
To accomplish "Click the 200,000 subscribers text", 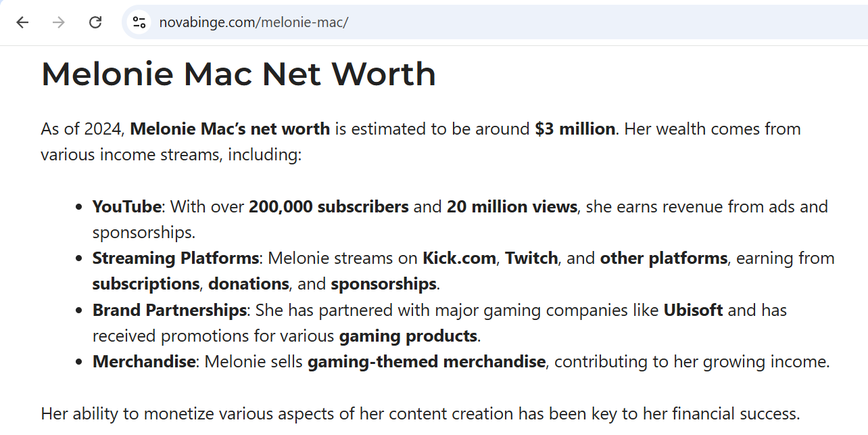I will point(329,206).
